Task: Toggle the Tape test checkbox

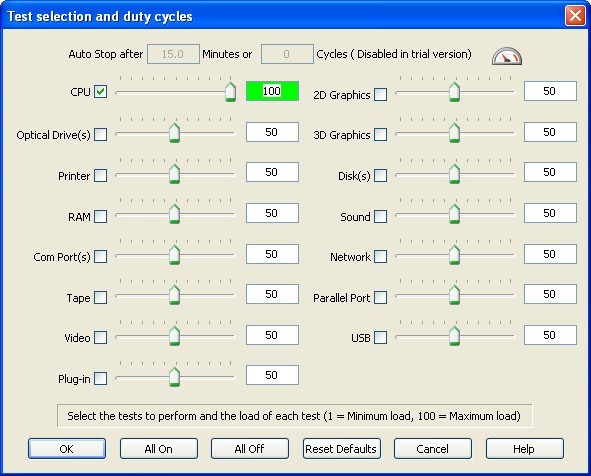Action: (x=100, y=297)
